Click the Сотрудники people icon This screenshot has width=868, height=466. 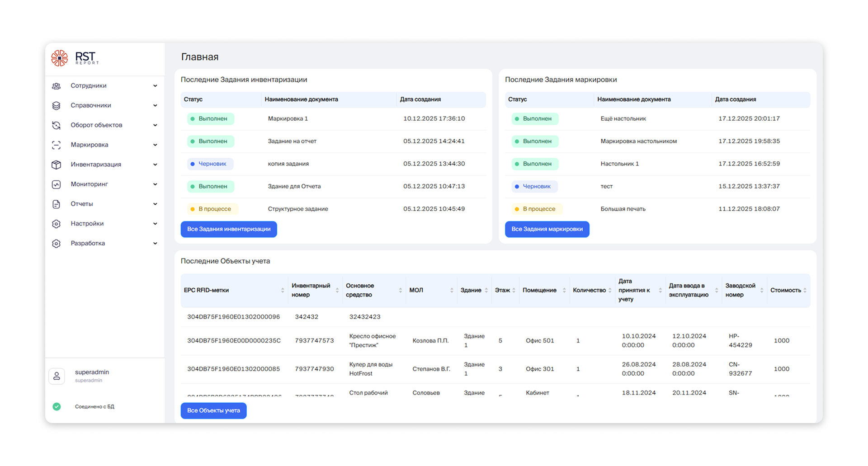[57, 86]
